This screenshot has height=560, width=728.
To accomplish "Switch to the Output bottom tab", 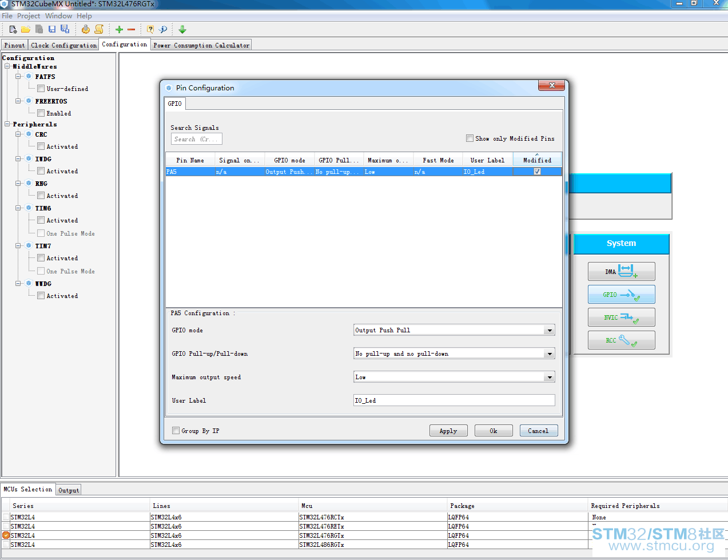I will click(69, 490).
